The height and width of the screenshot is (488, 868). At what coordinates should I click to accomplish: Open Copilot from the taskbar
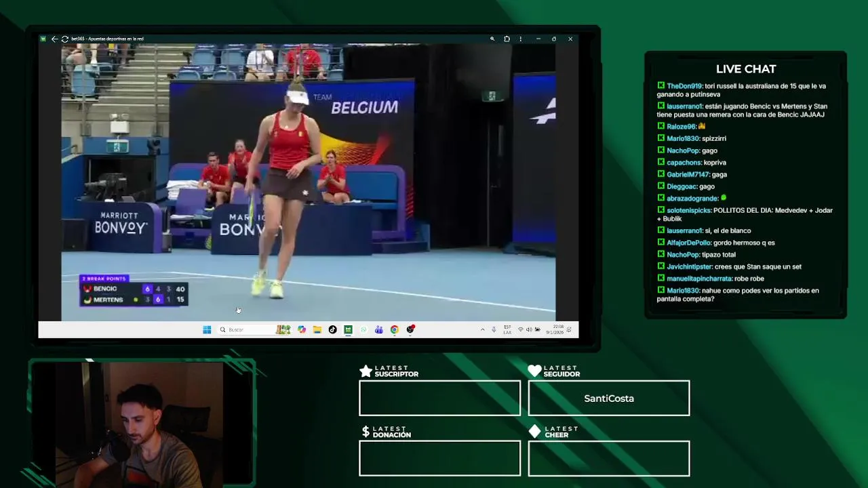pyautogui.click(x=302, y=329)
